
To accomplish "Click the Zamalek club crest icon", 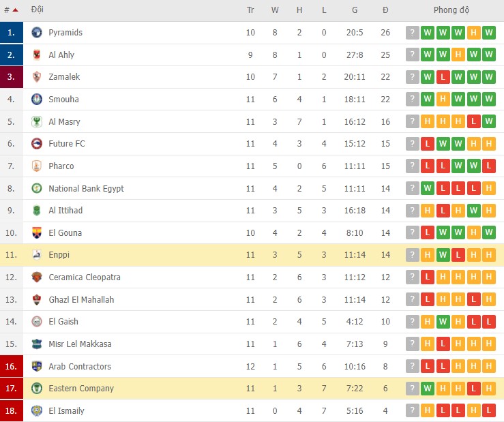I will (37, 77).
